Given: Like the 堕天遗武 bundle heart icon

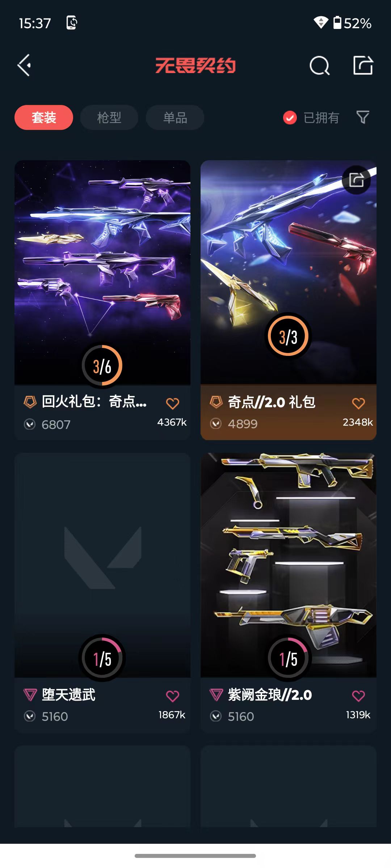Looking at the screenshot, I should tap(173, 696).
